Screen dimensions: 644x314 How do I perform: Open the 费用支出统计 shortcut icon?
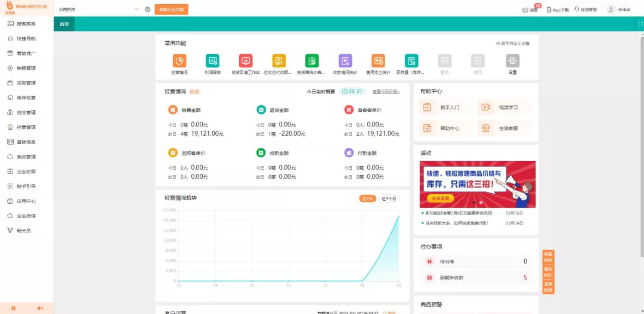pyautogui.click(x=378, y=61)
